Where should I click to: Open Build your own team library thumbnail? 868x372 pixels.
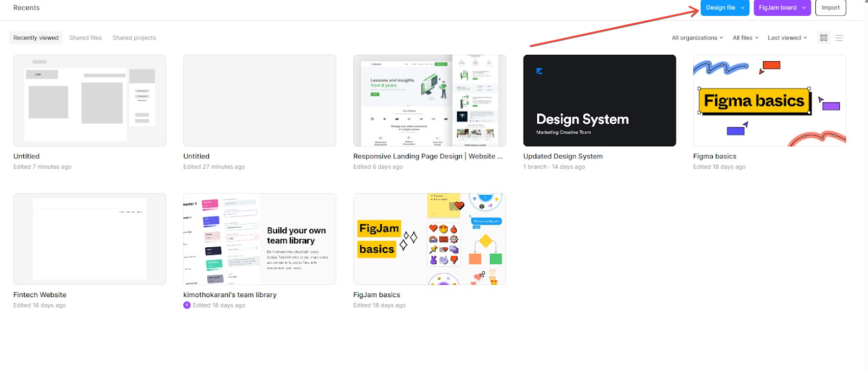click(x=259, y=239)
